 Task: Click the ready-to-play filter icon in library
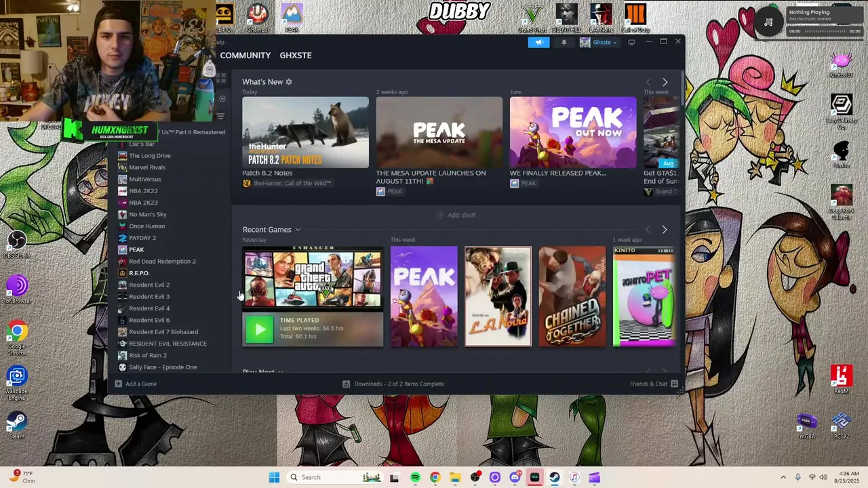point(222,99)
